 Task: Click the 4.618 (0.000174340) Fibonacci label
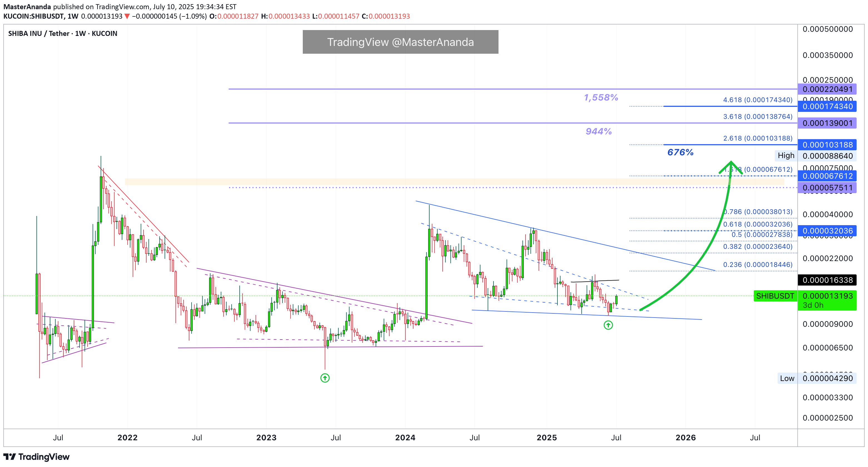click(x=758, y=100)
